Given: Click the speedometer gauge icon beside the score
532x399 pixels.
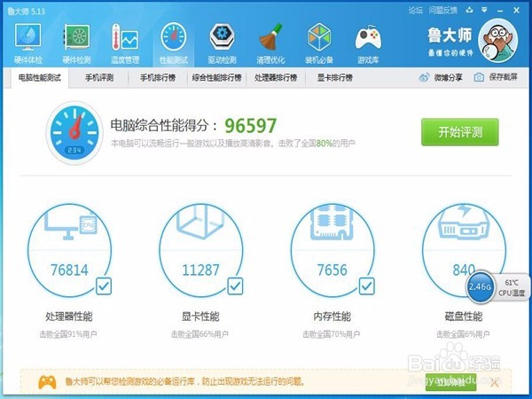Looking at the screenshot, I should pos(74,132).
